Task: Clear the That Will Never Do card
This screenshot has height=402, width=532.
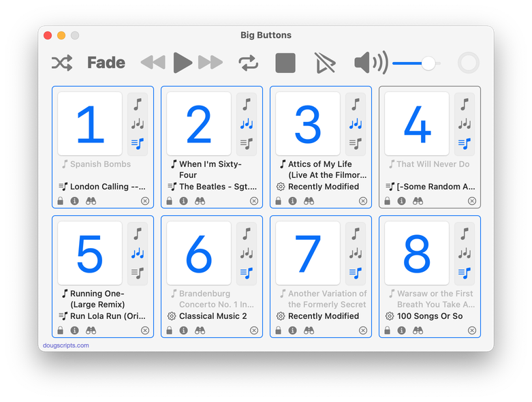Action: 471,201
